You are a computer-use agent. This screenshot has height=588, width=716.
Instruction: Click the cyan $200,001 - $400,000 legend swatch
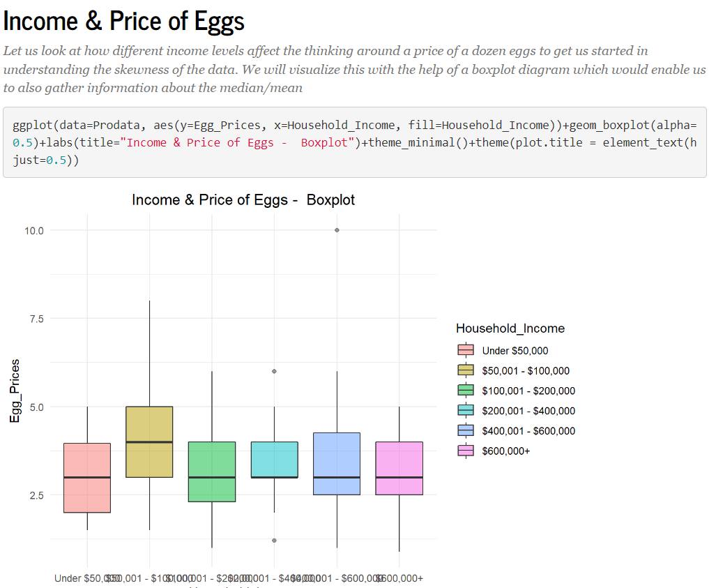tap(465, 411)
